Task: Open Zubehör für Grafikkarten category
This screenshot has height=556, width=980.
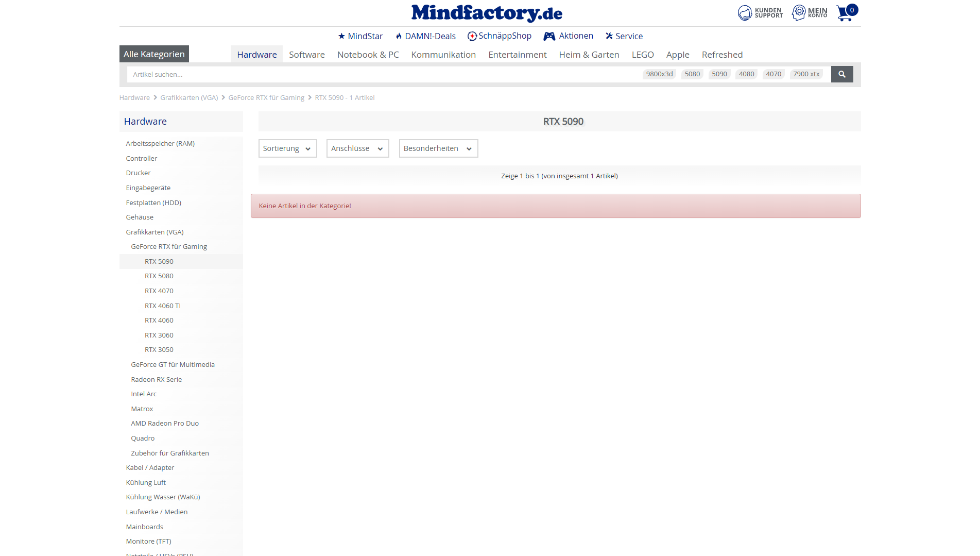Action: (x=170, y=453)
